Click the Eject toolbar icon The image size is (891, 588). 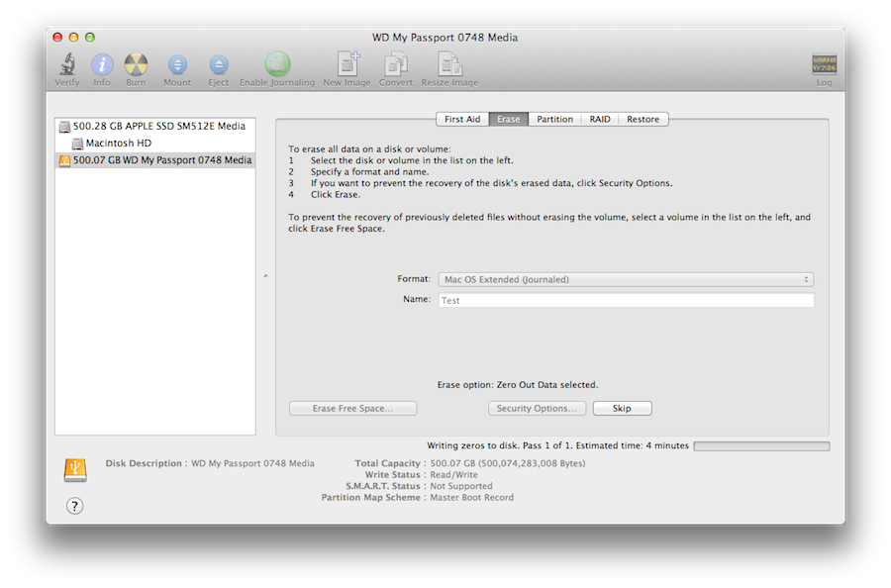(x=218, y=64)
